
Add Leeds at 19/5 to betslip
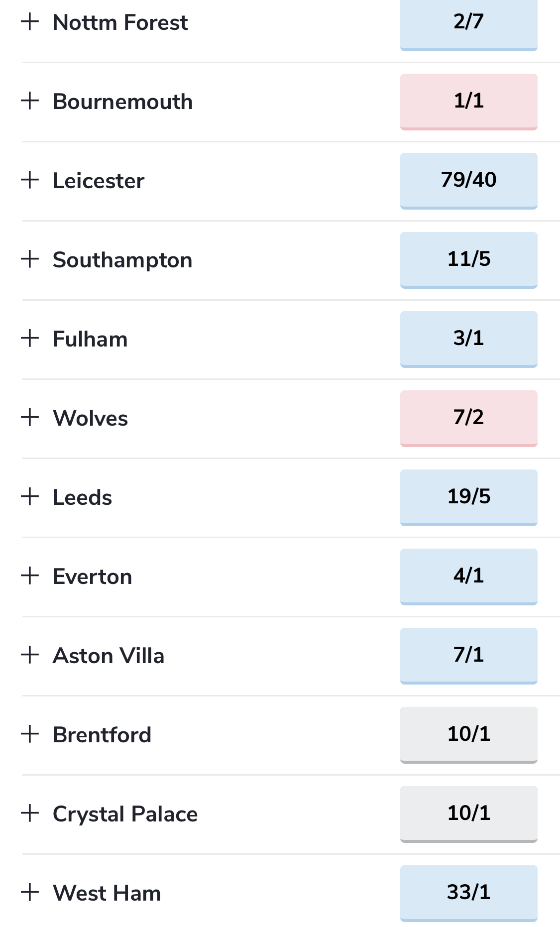point(468,498)
